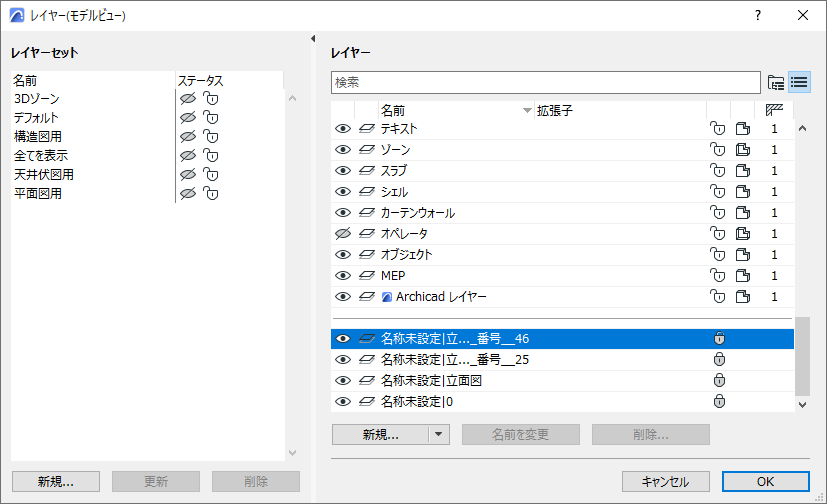This screenshot has height=504, width=827.
Task: Click lock of 名称未設定|立…_番号__46 row
Action: tap(719, 338)
